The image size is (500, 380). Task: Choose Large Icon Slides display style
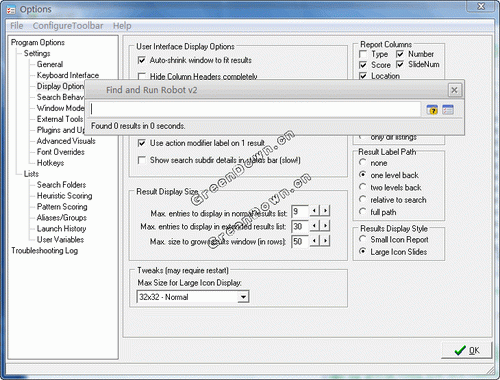[x=363, y=251]
